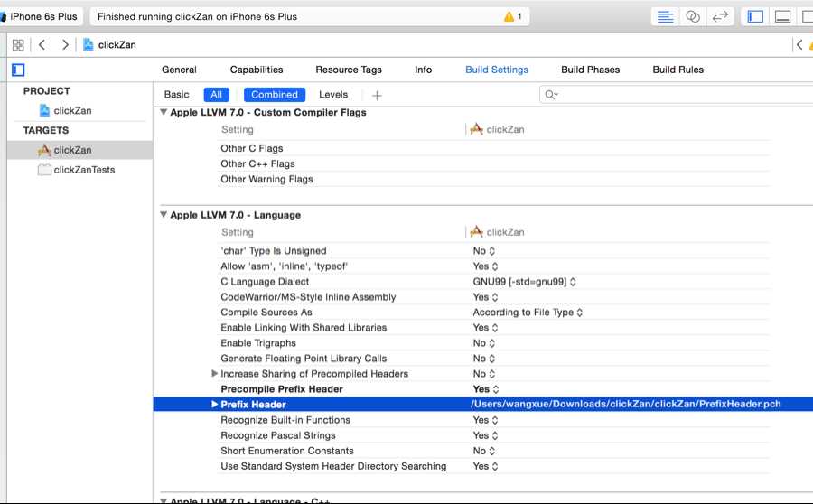Open the General tab

[179, 70]
